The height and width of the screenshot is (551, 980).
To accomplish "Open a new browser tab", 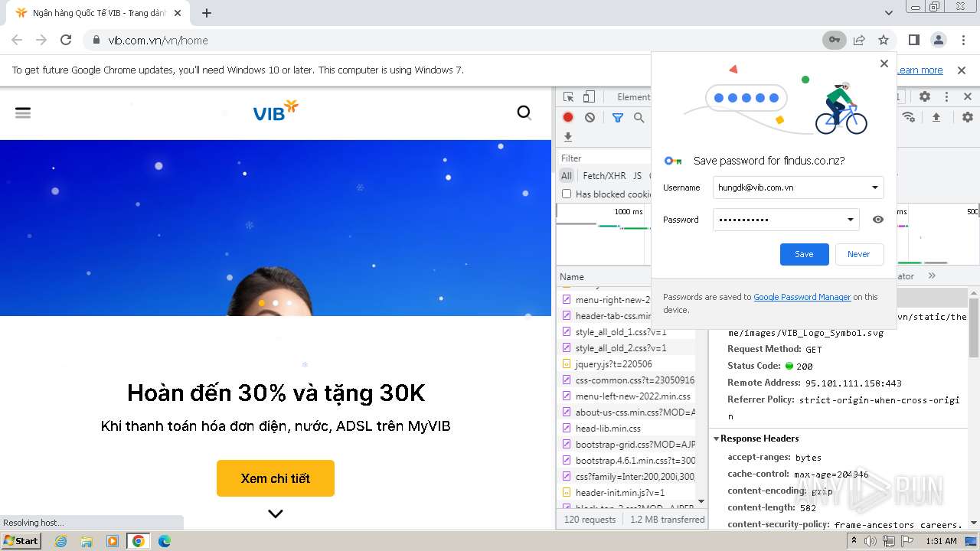I will pyautogui.click(x=207, y=13).
